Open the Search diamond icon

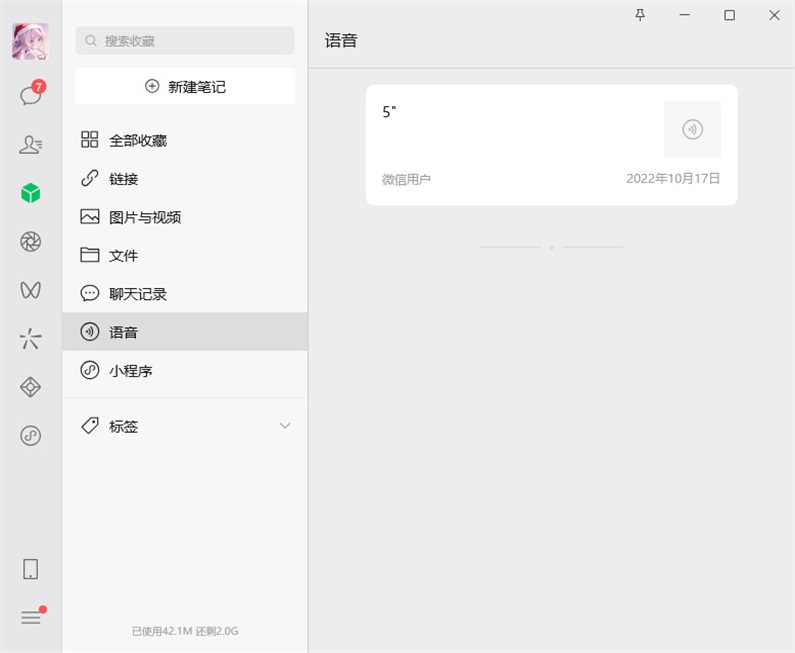click(x=31, y=387)
